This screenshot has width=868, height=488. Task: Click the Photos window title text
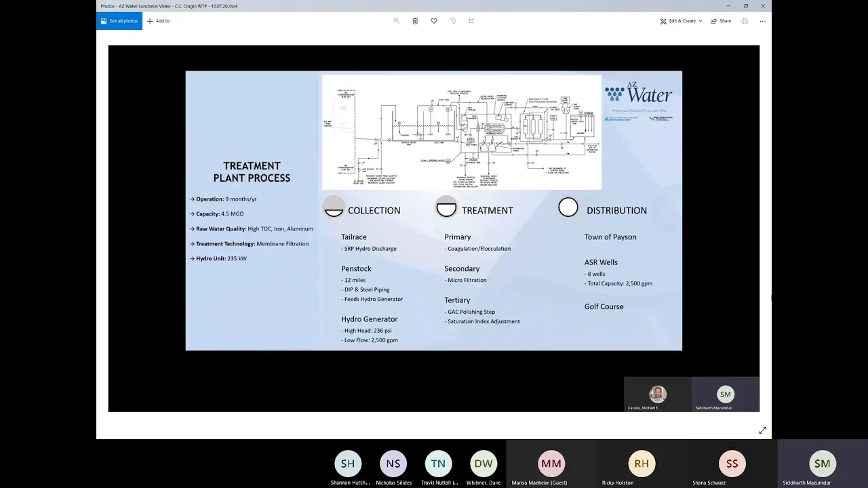pos(169,6)
